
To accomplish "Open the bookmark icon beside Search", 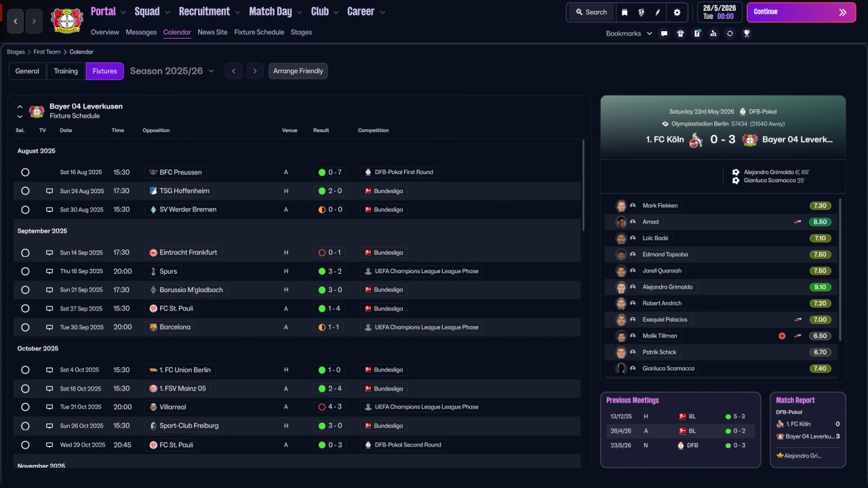I will pos(625,12).
